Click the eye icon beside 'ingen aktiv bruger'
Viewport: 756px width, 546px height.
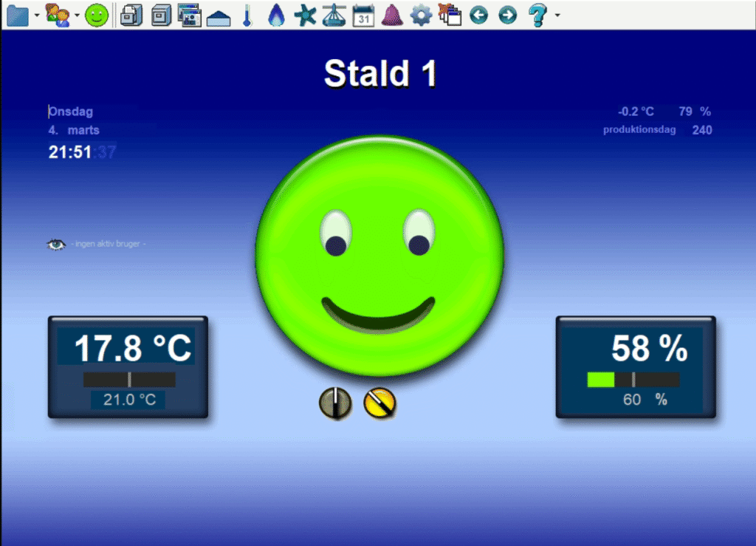[x=56, y=244]
